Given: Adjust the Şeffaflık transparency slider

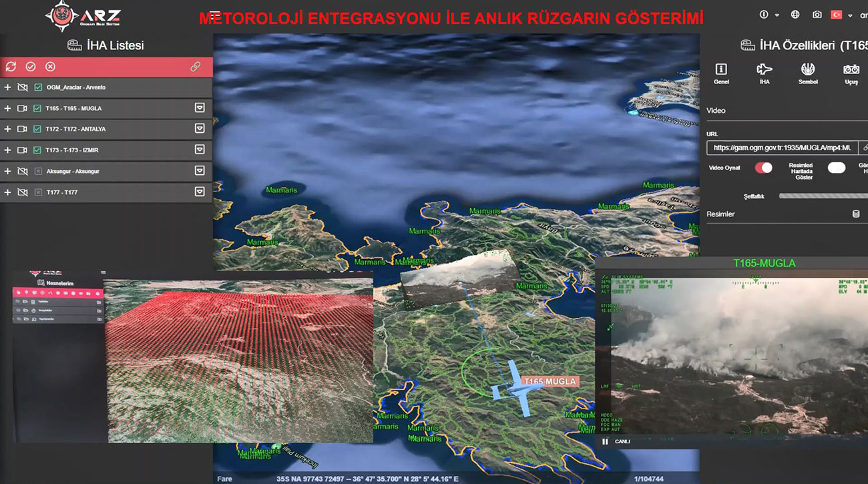Looking at the screenshot, I should (x=821, y=196).
